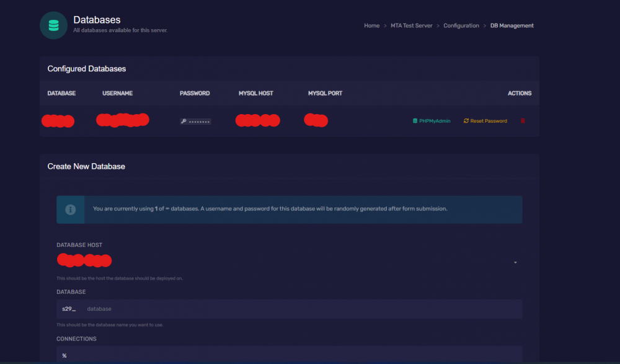
Task: Click the Create New Database heading
Action: pos(86,166)
